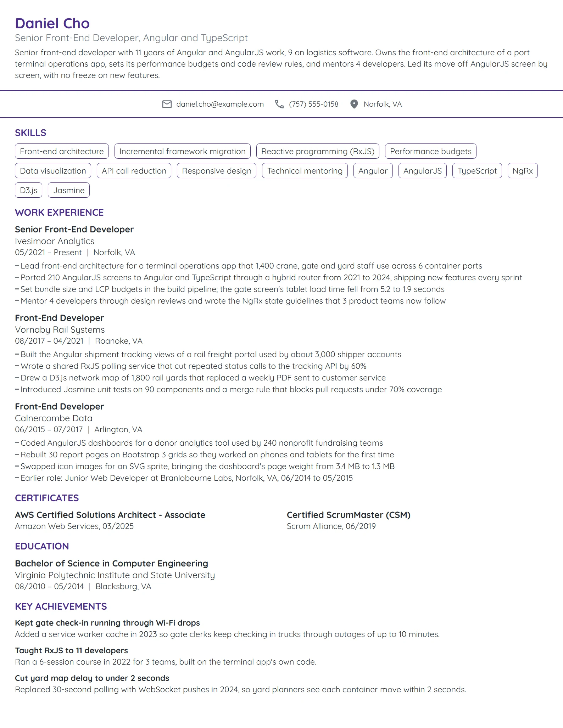This screenshot has height=728, width=563.
Task: Click the phone handset icon
Action: click(279, 104)
